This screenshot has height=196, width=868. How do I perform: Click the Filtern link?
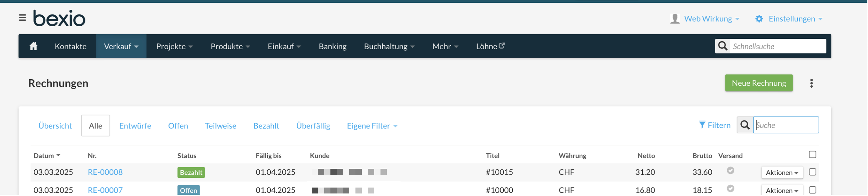[718, 125]
